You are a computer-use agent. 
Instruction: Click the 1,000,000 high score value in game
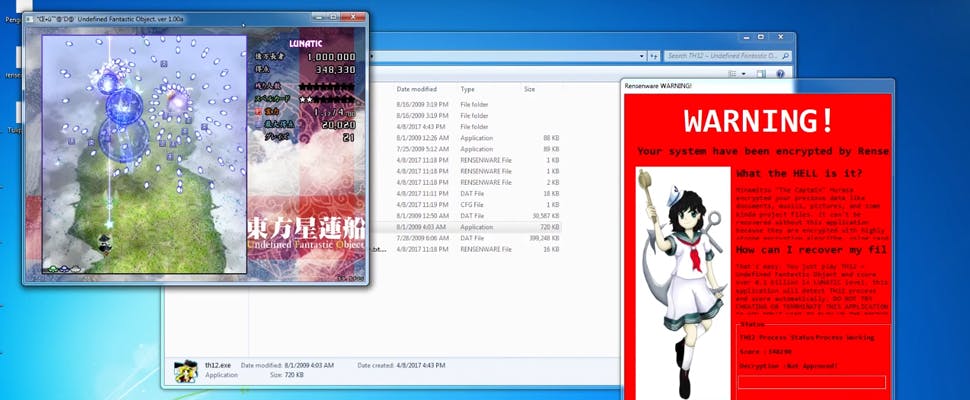click(332, 57)
